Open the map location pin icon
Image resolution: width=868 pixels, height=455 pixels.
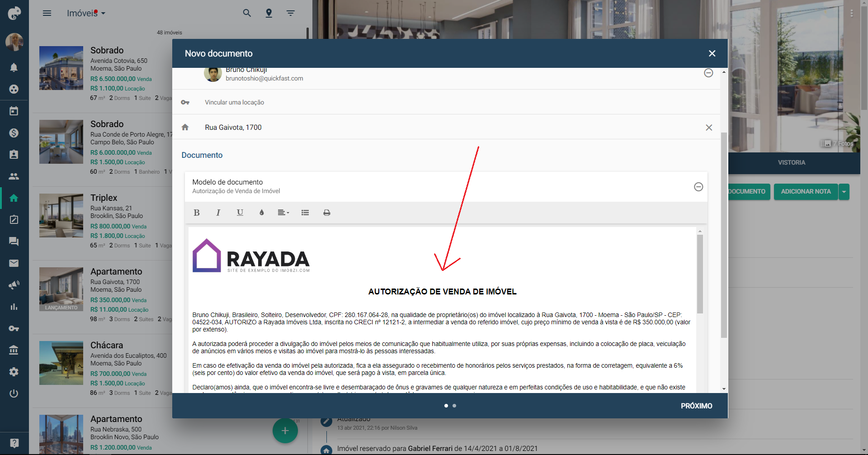(x=269, y=13)
